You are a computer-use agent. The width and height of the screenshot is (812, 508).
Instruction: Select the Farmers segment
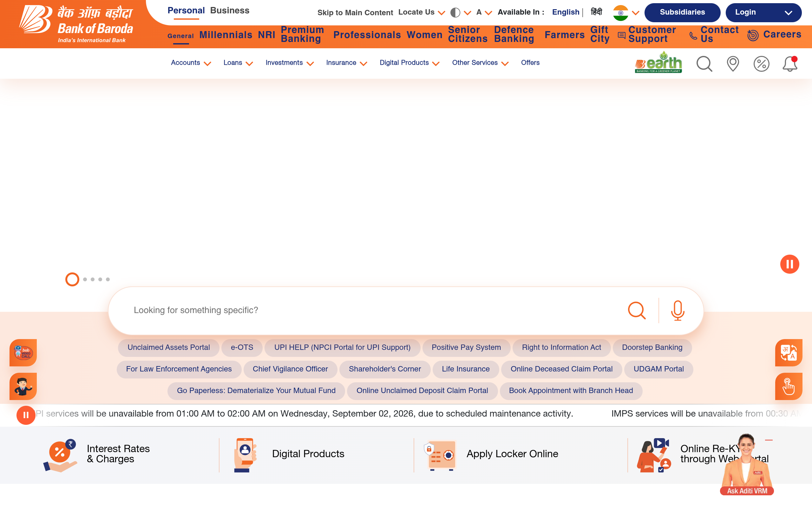click(x=564, y=35)
